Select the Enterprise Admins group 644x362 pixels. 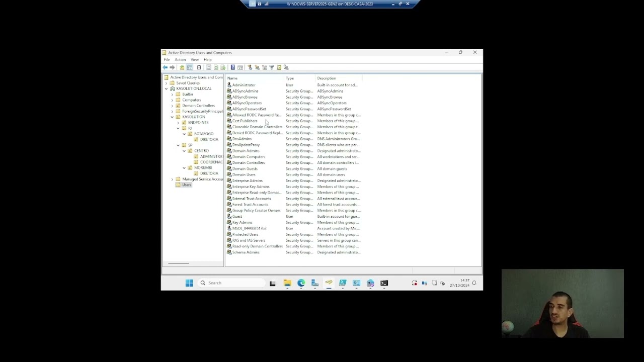247,180
